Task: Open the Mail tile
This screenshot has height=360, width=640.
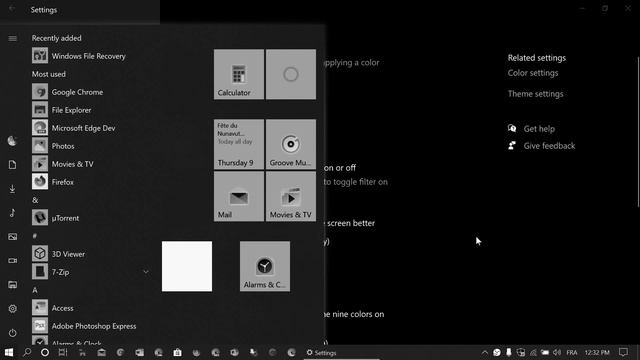Action: click(x=239, y=196)
